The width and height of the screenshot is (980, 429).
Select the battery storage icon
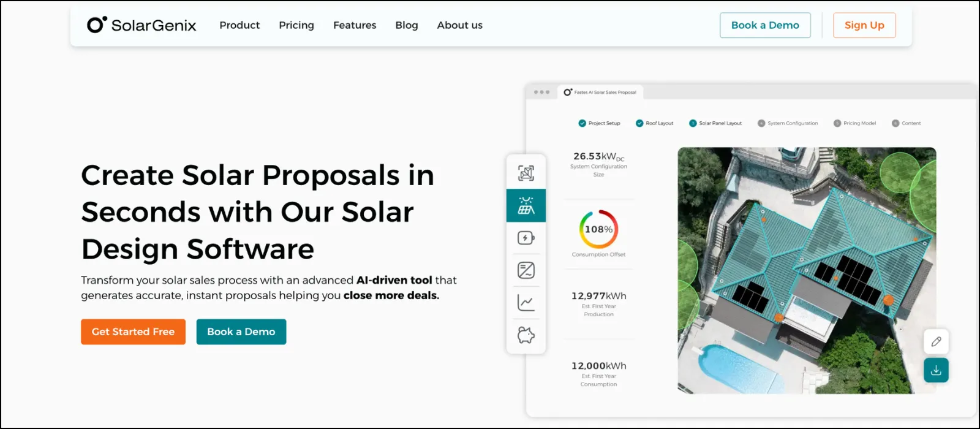[x=526, y=238]
